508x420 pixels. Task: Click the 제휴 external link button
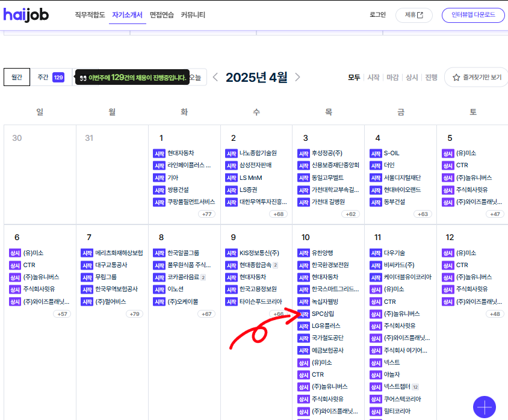point(414,15)
